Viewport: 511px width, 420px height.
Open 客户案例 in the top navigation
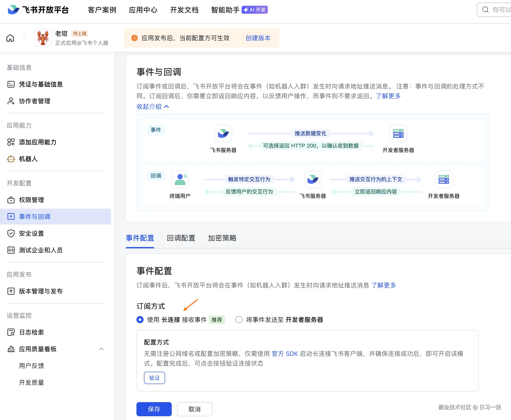(x=102, y=10)
